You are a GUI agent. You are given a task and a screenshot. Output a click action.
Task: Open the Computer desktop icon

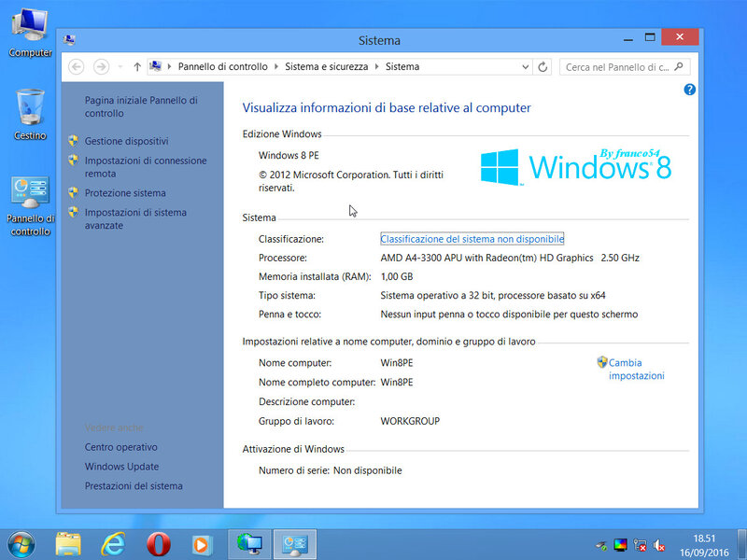coord(30,33)
